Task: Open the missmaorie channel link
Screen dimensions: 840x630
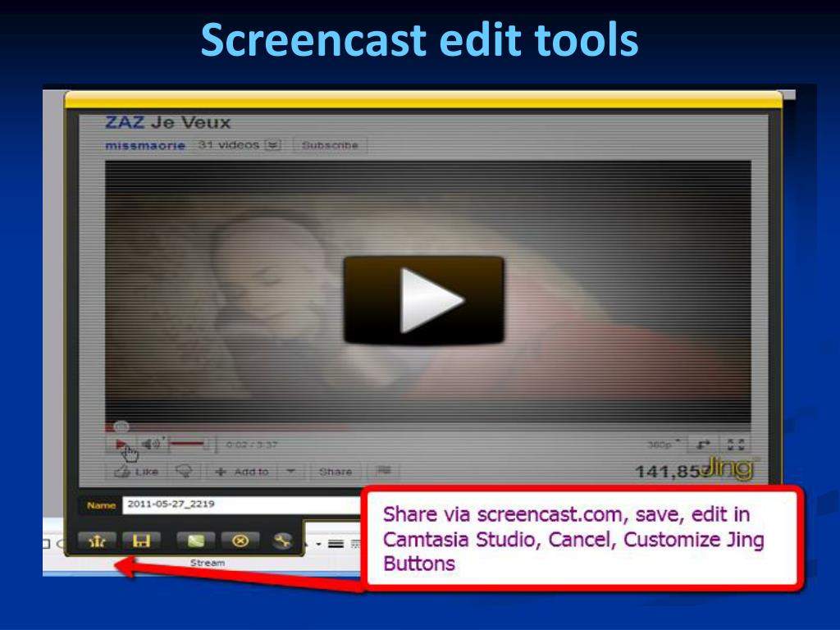Action: pyautogui.click(x=145, y=145)
